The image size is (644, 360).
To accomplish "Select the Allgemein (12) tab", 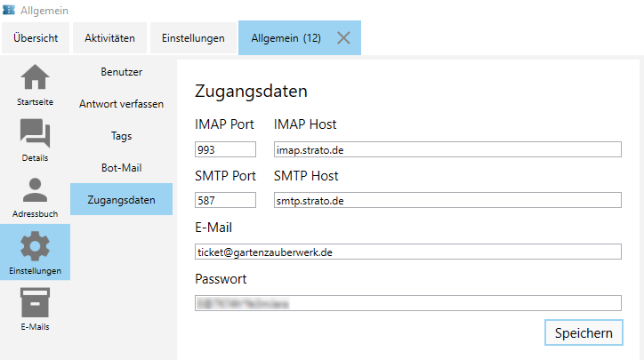I will coord(286,38).
